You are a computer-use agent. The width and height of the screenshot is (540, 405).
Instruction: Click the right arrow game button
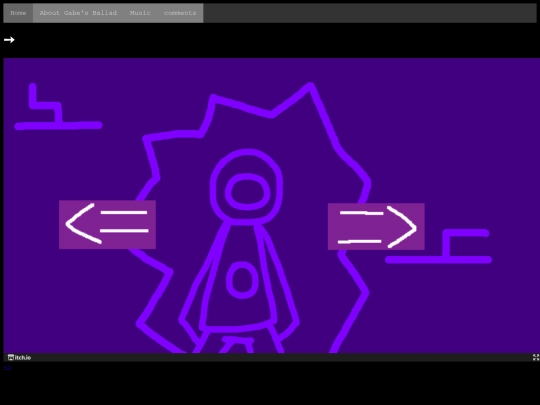click(x=376, y=226)
